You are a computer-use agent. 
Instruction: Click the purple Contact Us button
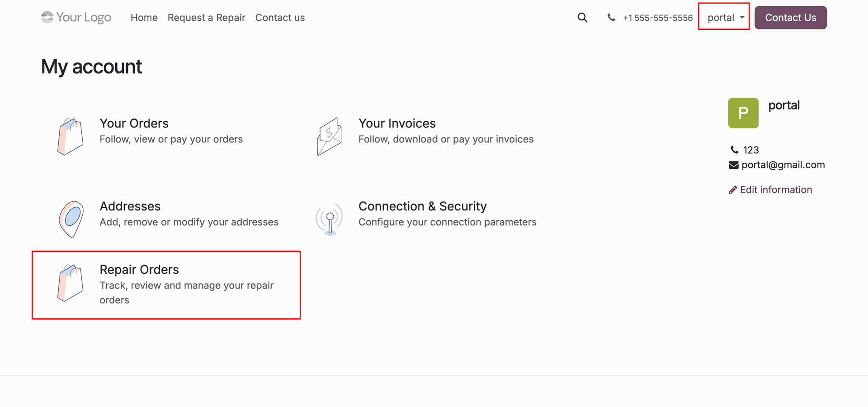[791, 18]
